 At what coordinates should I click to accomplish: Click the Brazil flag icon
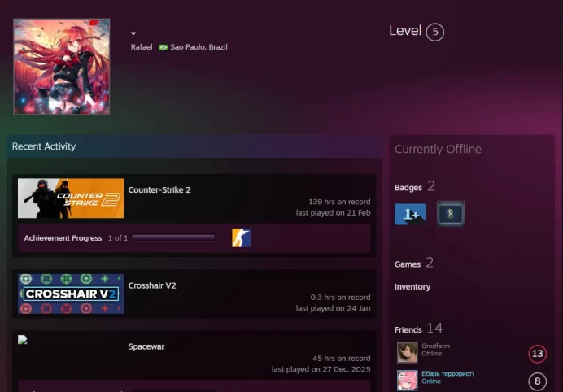pyautogui.click(x=164, y=47)
